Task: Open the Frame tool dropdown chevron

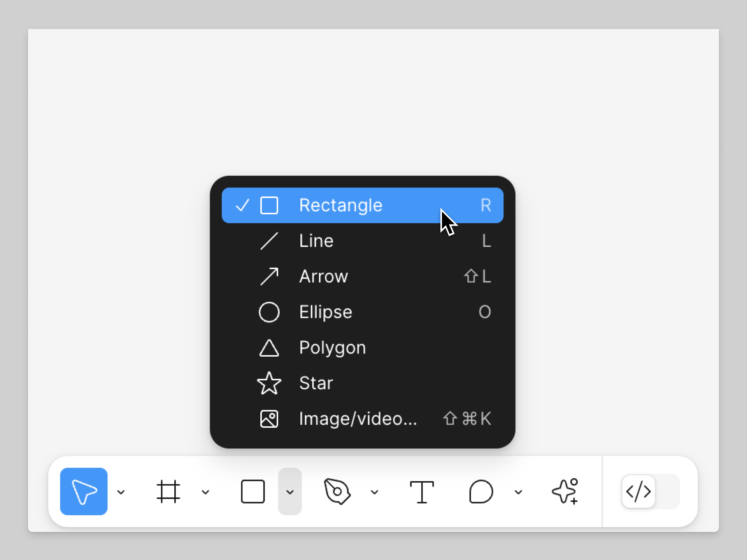Action: pyautogui.click(x=205, y=492)
